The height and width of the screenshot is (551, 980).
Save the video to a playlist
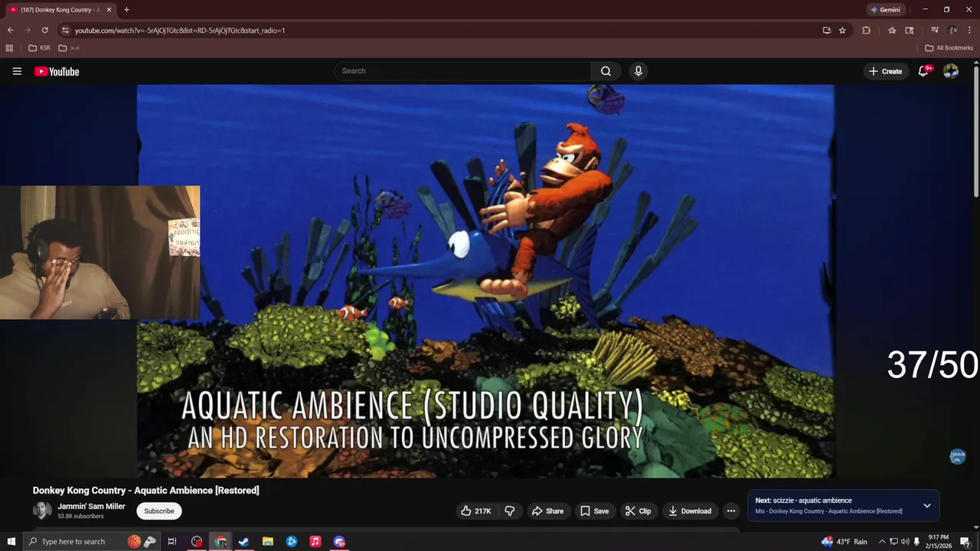click(x=594, y=511)
